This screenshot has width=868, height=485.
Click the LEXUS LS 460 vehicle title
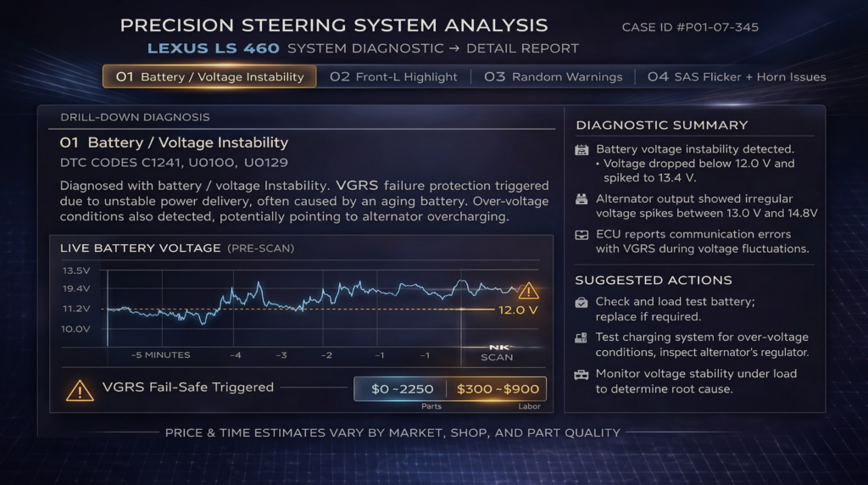click(x=214, y=48)
